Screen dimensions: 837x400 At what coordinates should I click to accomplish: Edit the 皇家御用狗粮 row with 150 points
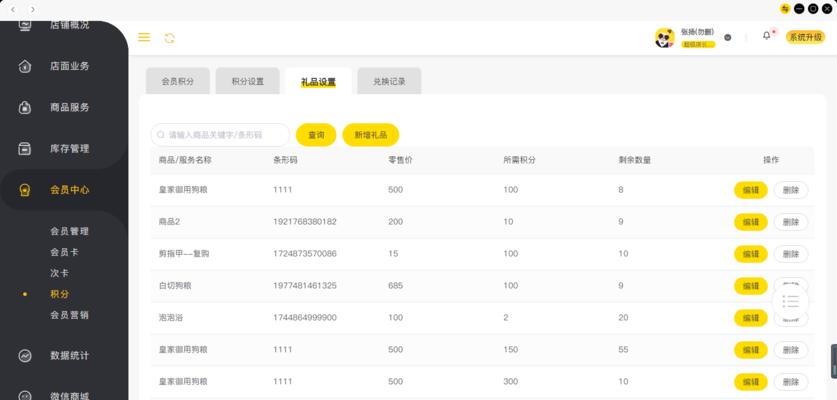751,350
